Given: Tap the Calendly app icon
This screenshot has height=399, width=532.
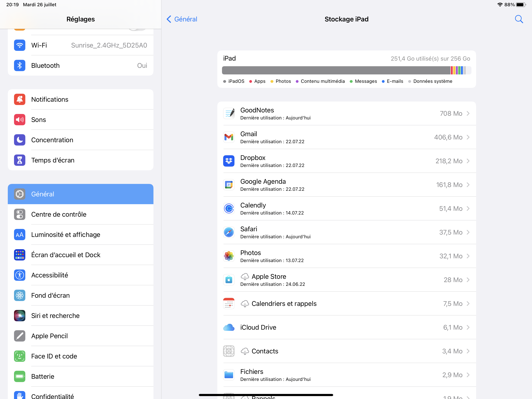Looking at the screenshot, I should (x=229, y=208).
